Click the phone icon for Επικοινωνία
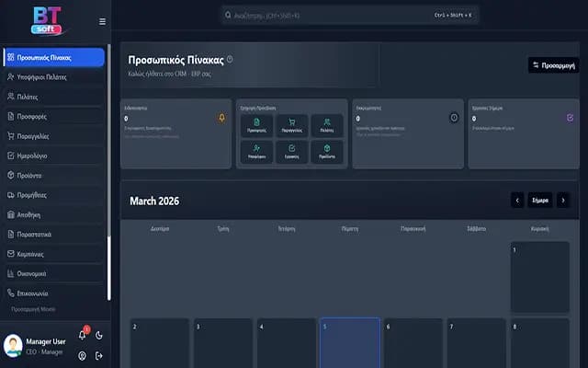 (x=11, y=293)
